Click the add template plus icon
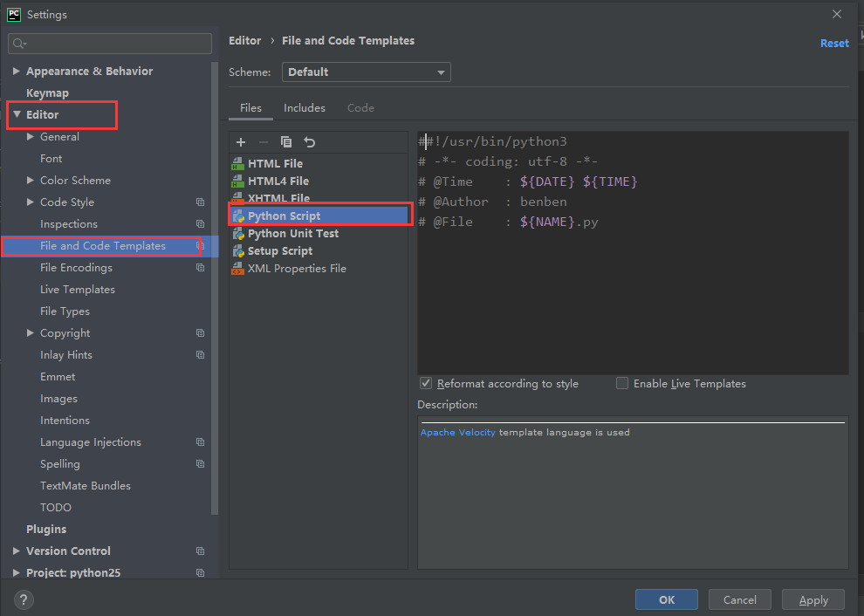This screenshot has height=616, width=864. tap(241, 142)
